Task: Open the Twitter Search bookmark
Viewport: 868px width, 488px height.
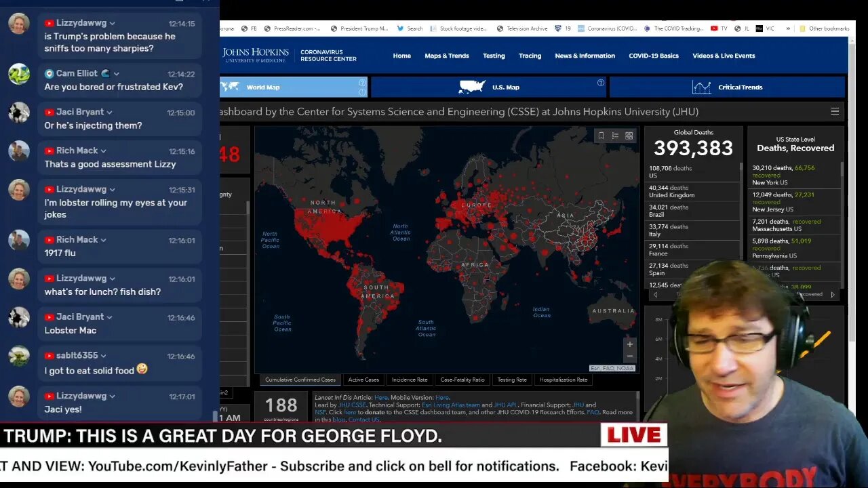Action: point(410,28)
